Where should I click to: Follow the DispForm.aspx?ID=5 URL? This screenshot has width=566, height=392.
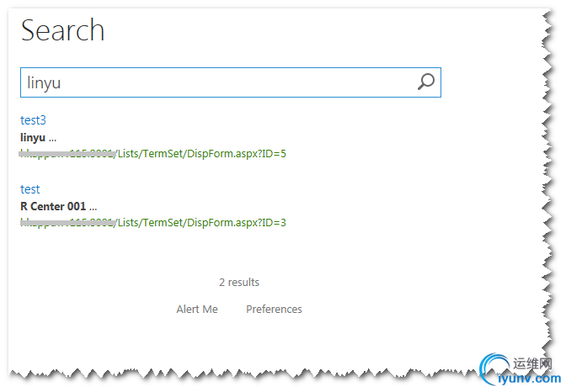click(153, 154)
